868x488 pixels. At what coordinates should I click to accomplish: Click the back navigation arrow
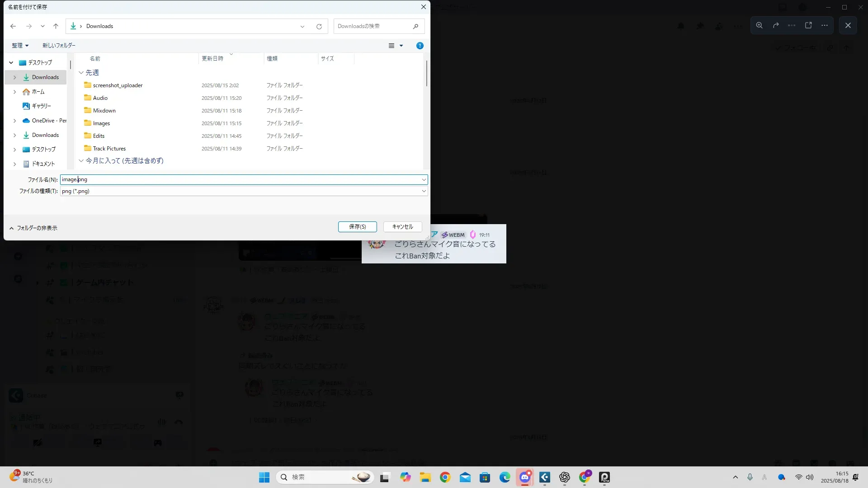tap(13, 26)
